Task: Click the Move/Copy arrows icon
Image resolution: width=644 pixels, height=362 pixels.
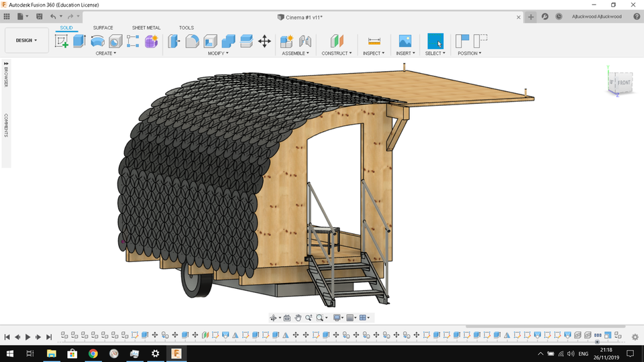Action: [x=264, y=42]
